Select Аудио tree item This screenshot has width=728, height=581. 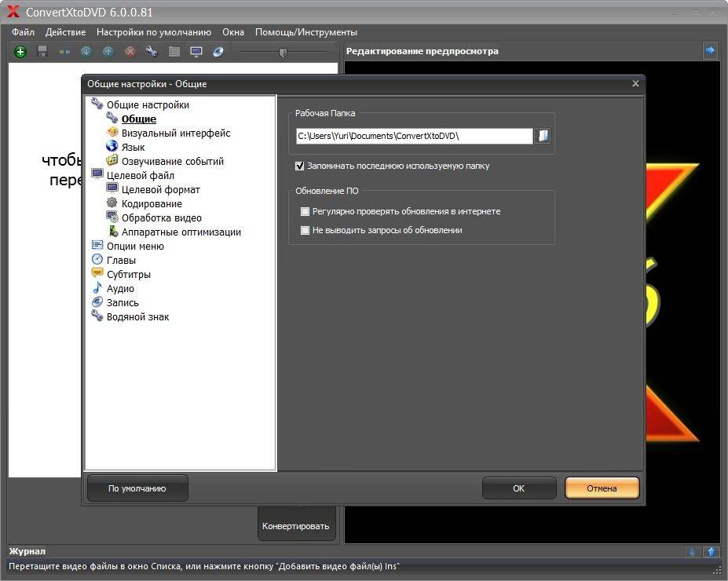pyautogui.click(x=120, y=289)
